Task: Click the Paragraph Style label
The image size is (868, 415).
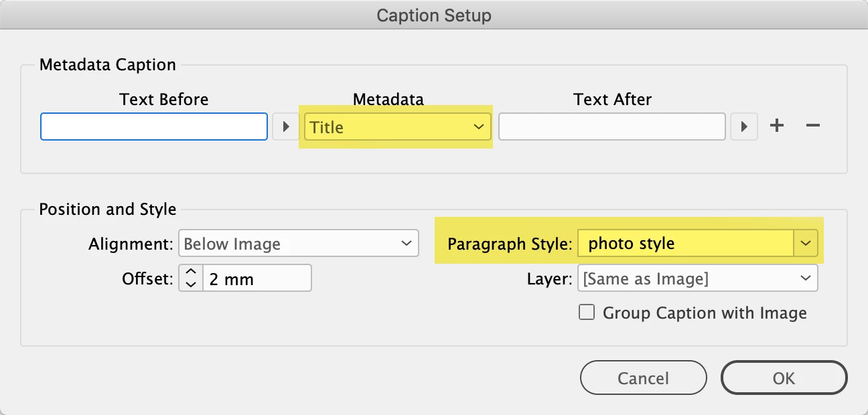Action: 510,244
